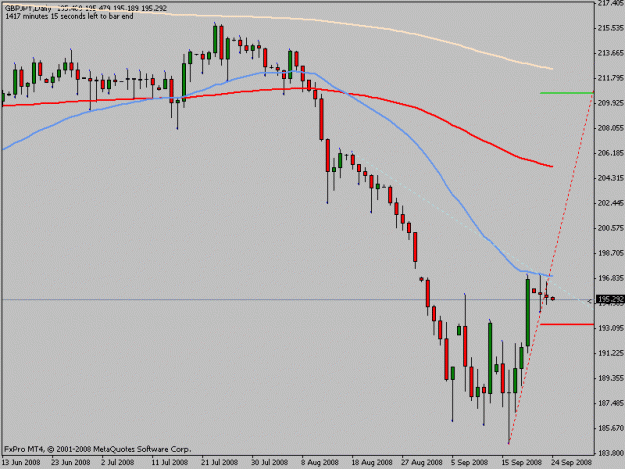Select the green horizontal line near 209.925
Image resolution: width=625 pixels, height=469 pixels.
tap(566, 93)
